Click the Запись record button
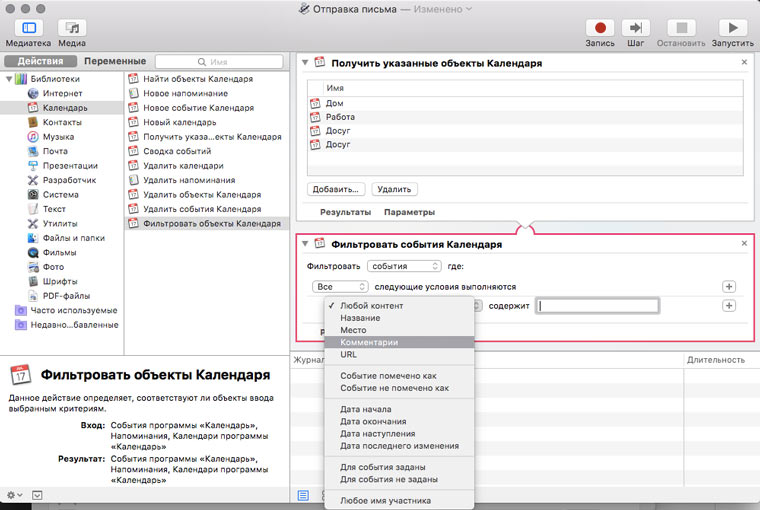The width and height of the screenshot is (760, 510). point(602,29)
